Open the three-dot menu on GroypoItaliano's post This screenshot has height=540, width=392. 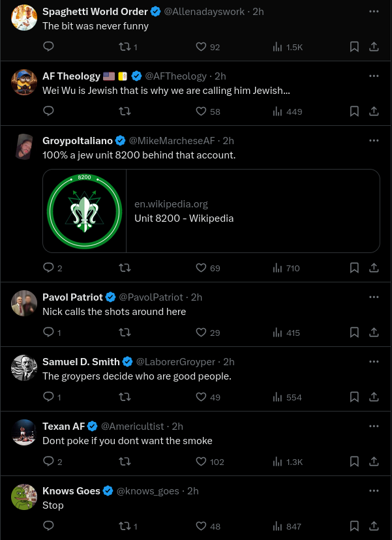(374, 140)
